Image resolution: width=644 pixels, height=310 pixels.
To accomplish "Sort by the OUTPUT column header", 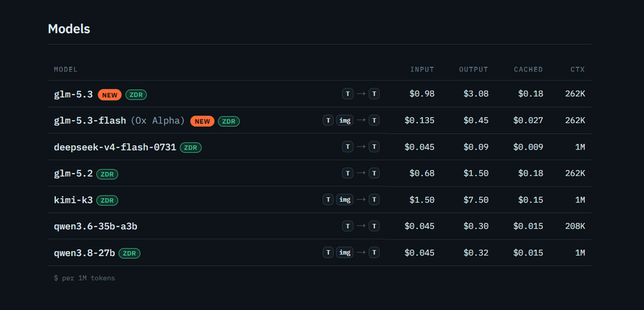I will 474,69.
